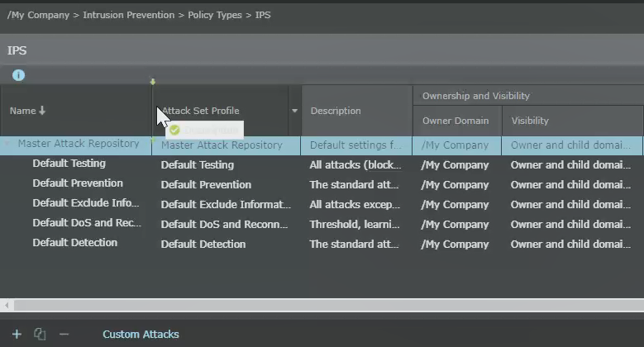This screenshot has height=347, width=644.
Task: Sort by Name column arrow
Action: pyautogui.click(x=42, y=111)
